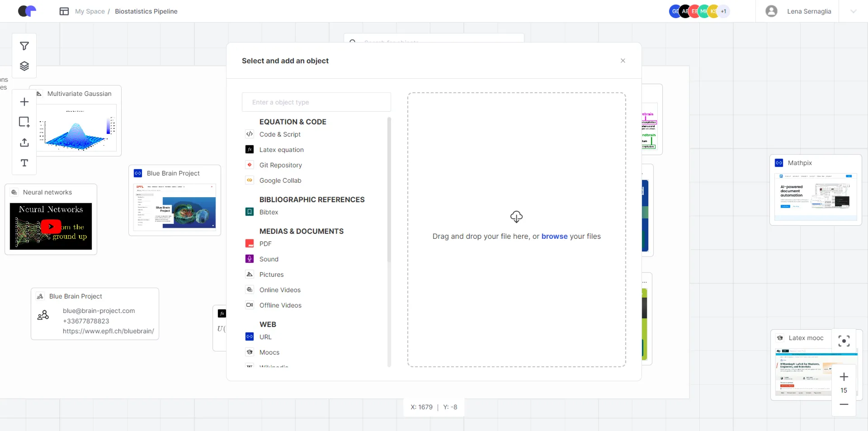
Task: Click the add object plus icon
Action: (24, 102)
